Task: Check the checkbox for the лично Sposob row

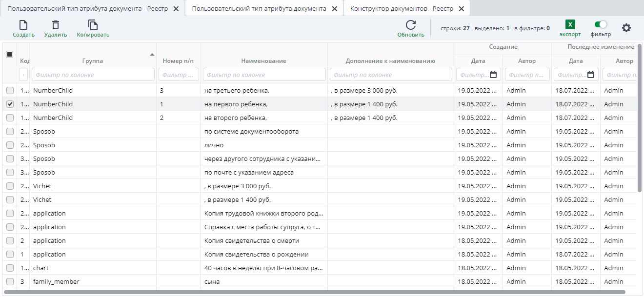Action: pyautogui.click(x=11, y=145)
